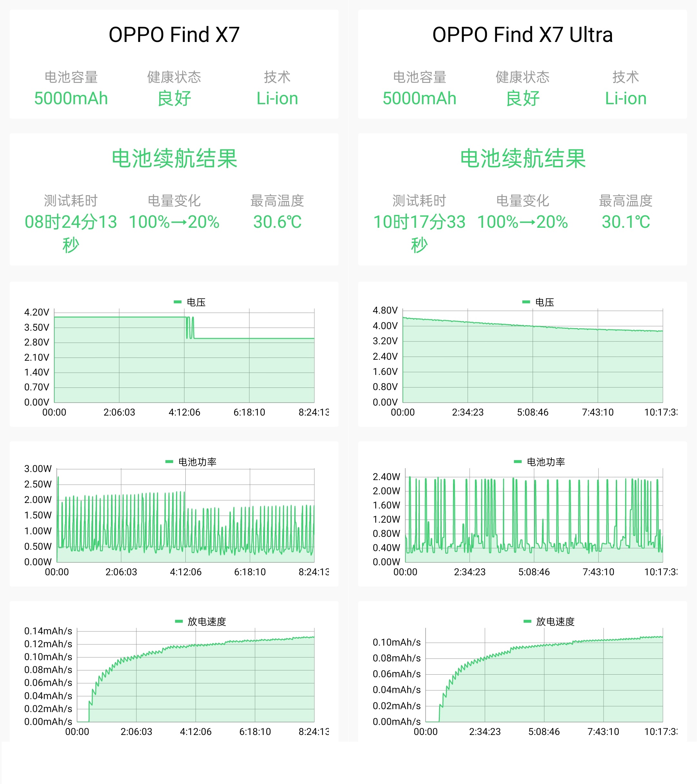Viewport: 699px width, 784px height.
Task: Click the voltage drop spike in Find X7 chart
Action: coord(191,328)
